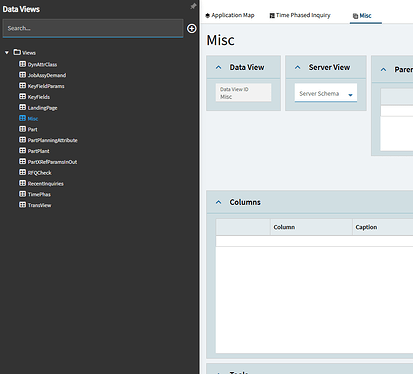Viewport: 413px width, 374px height.
Task: Collapse the Views folder tree node
Action: (x=7, y=53)
